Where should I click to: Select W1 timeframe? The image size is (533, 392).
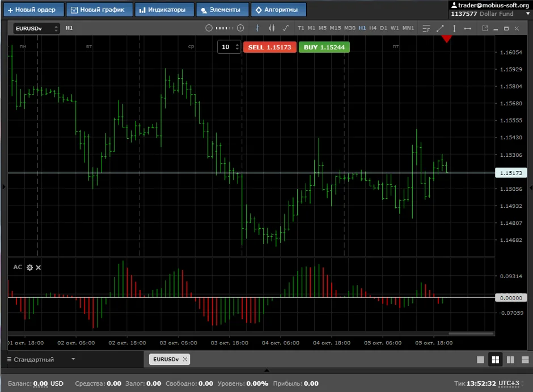(395, 28)
